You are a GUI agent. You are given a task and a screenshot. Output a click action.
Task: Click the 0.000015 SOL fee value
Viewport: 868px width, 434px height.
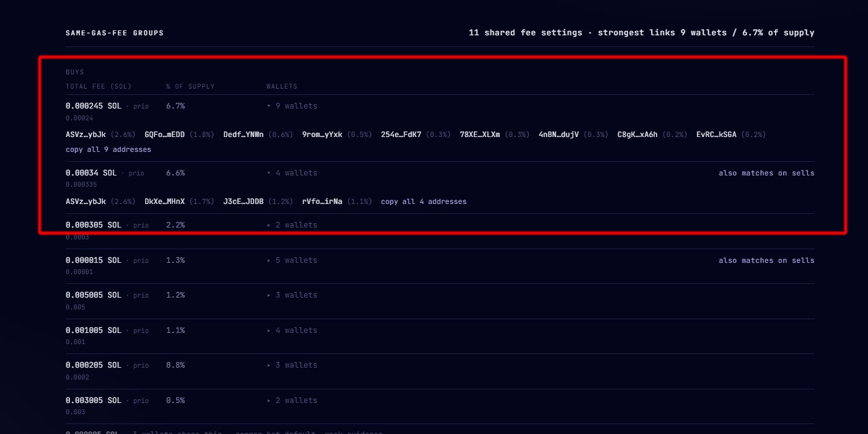94,260
